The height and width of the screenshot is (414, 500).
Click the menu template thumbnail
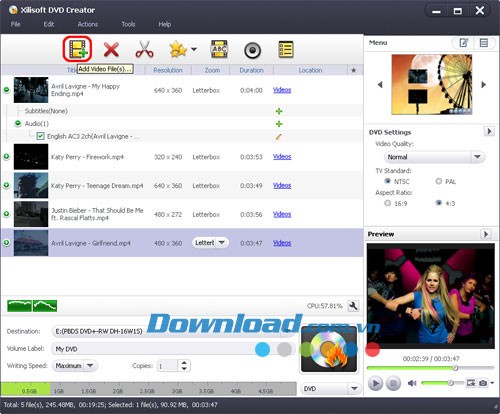(432, 84)
